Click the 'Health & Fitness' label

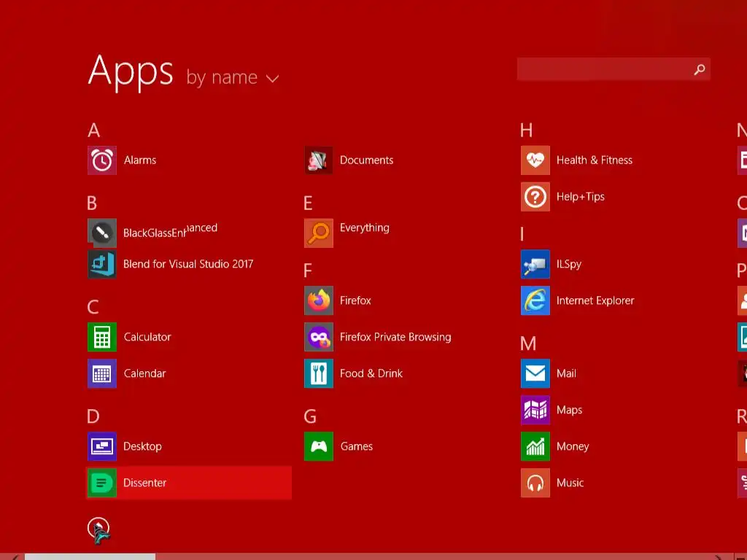tap(595, 160)
